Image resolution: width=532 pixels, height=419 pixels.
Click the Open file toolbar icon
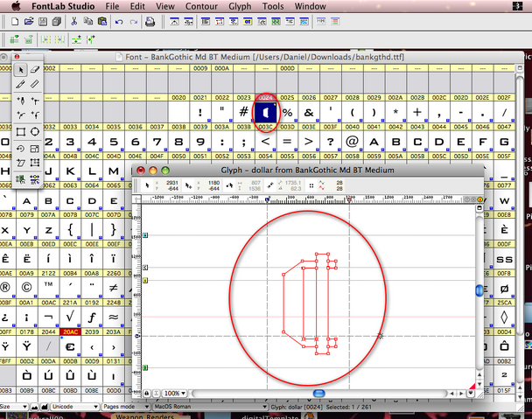(29, 22)
